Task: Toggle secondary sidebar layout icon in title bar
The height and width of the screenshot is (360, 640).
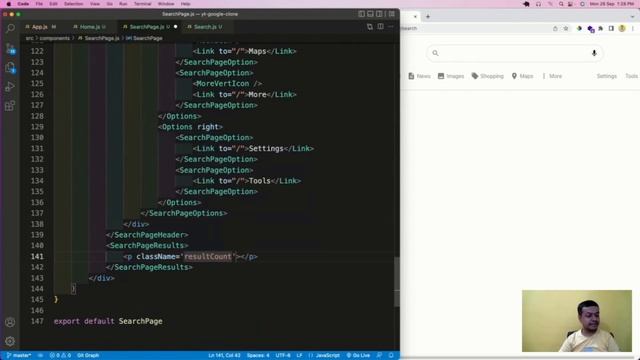Action: (379, 14)
